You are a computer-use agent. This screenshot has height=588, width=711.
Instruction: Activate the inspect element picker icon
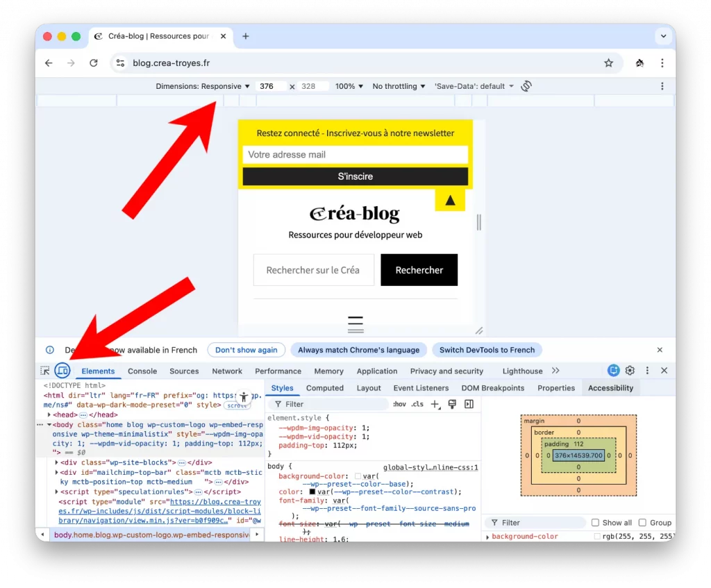[x=45, y=371]
